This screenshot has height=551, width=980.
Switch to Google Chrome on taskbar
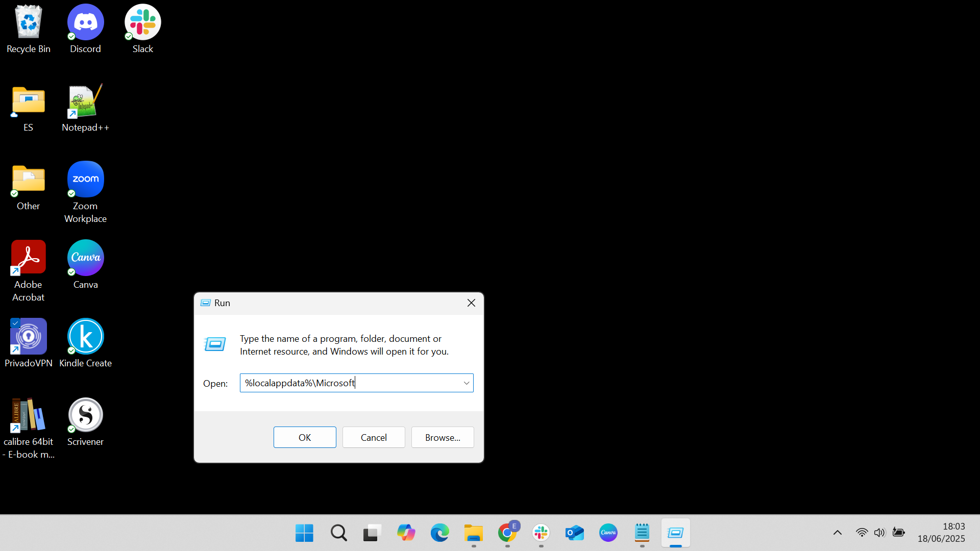click(507, 533)
